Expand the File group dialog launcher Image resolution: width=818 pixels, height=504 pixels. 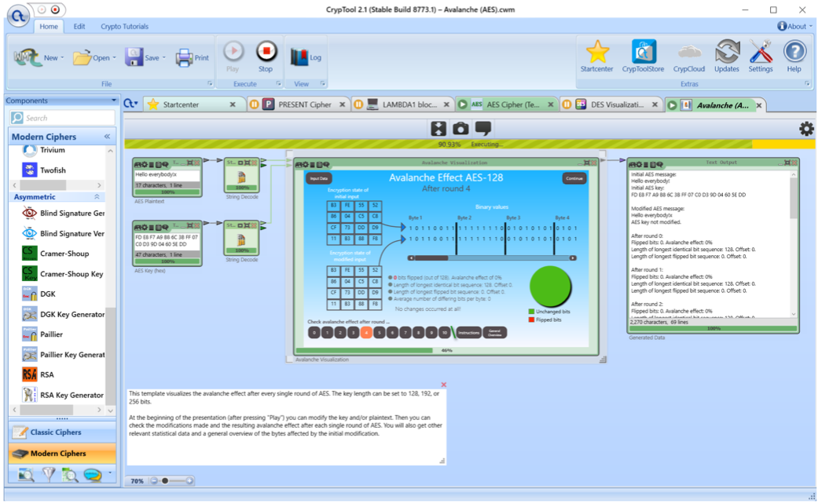210,83
